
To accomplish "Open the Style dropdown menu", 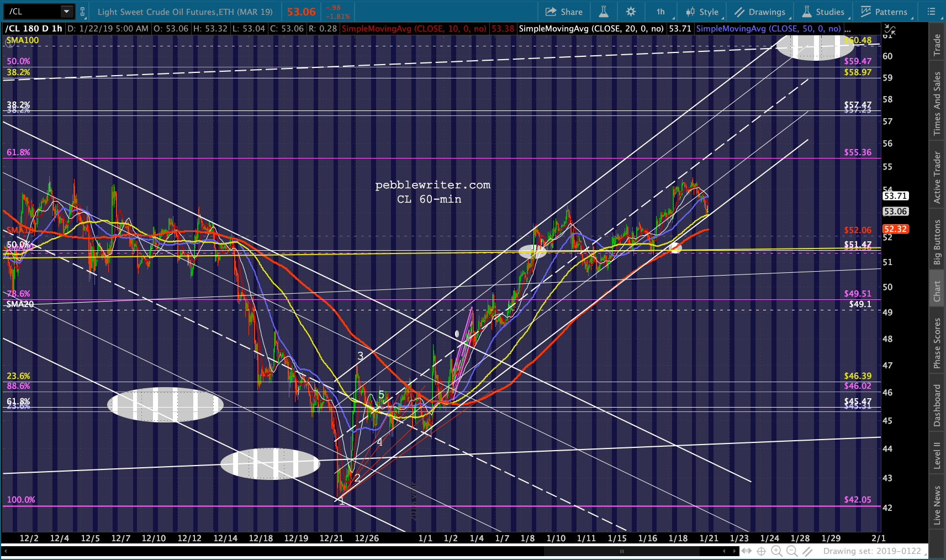I will tap(702, 12).
